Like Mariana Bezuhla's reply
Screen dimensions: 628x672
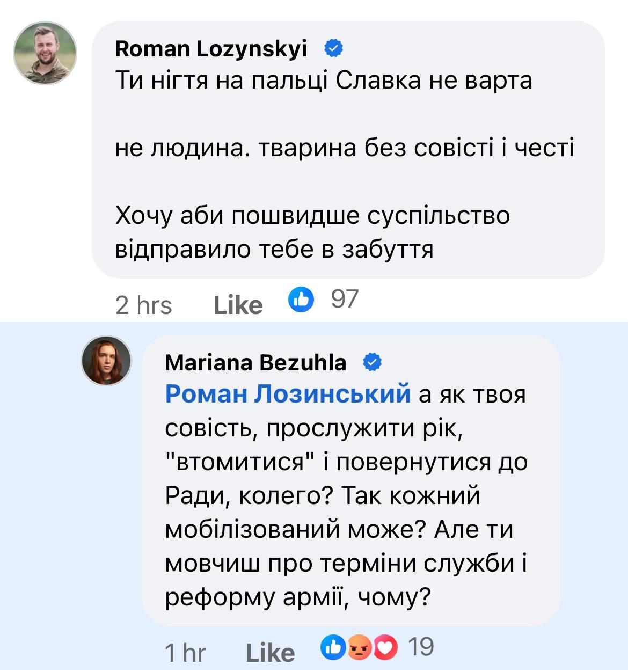[270, 653]
